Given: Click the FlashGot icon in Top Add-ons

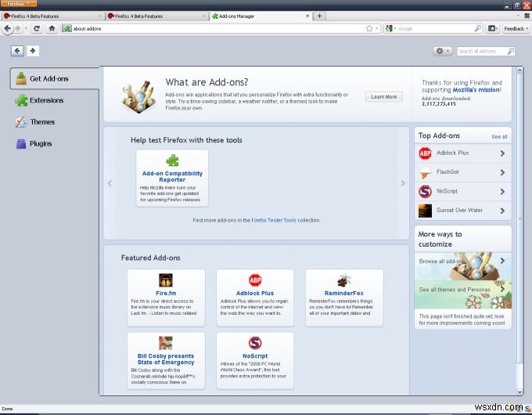Looking at the screenshot, I should tap(425, 172).
